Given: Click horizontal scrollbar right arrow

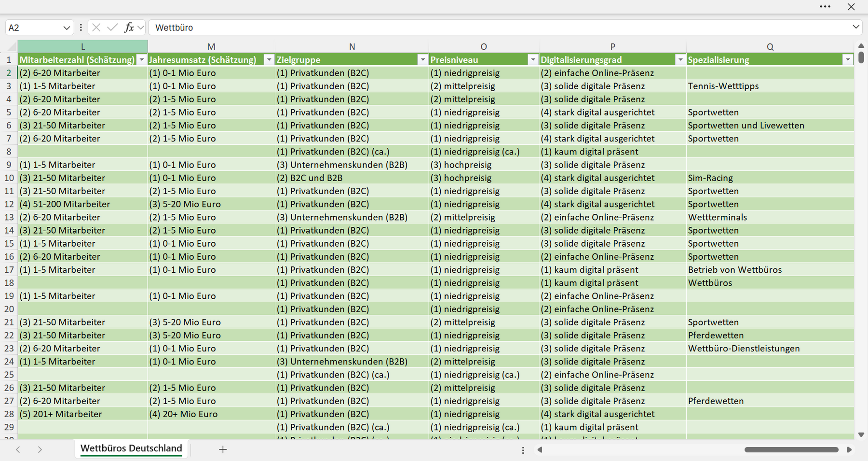Looking at the screenshot, I should [x=849, y=449].
